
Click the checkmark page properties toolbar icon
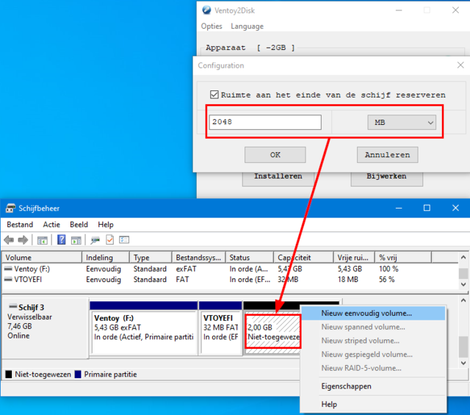[110, 240]
